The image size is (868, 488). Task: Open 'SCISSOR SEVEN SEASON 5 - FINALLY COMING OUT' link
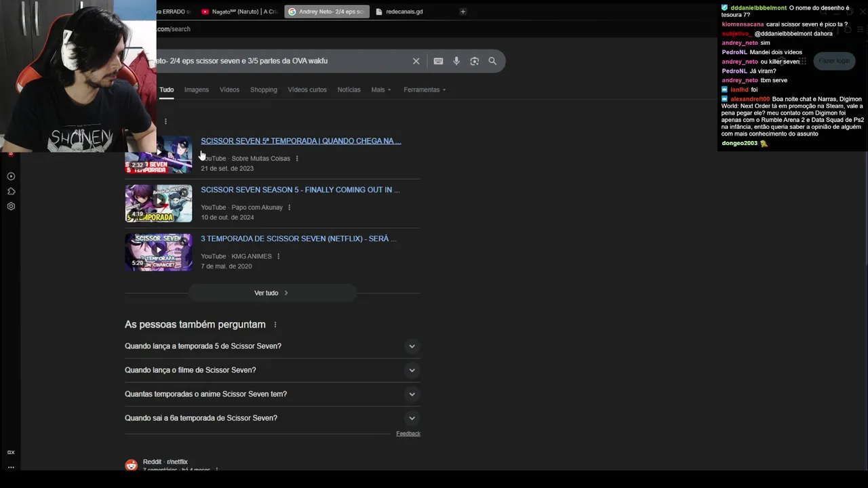pos(300,190)
